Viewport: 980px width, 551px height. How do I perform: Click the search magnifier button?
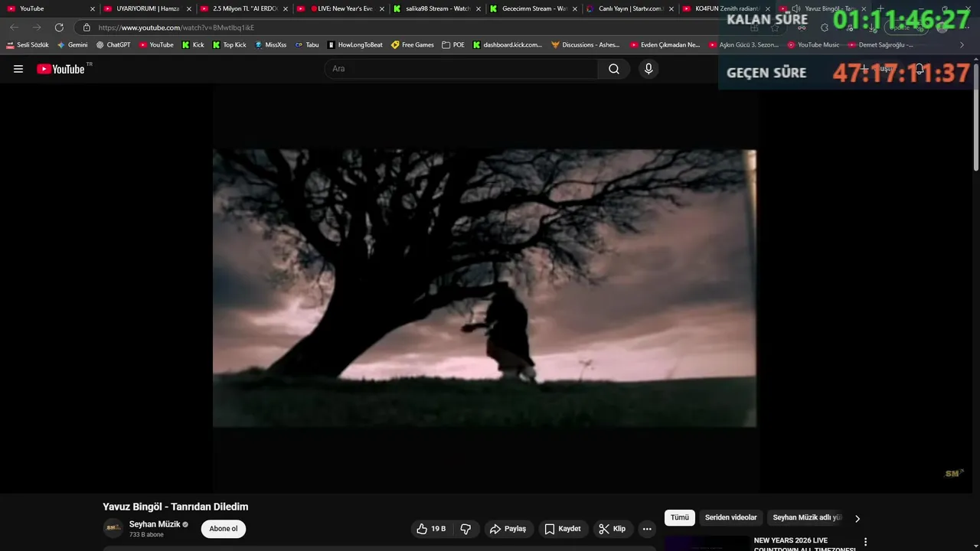tap(614, 69)
